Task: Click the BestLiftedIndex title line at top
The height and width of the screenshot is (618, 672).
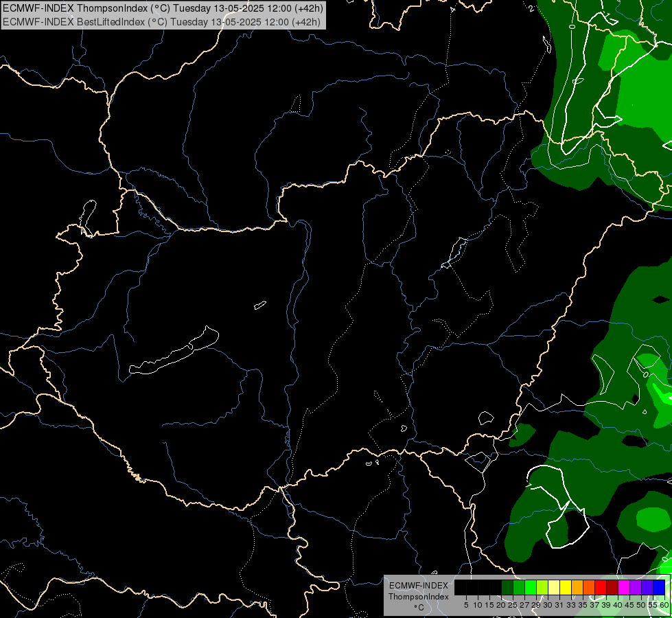Action: [161, 21]
